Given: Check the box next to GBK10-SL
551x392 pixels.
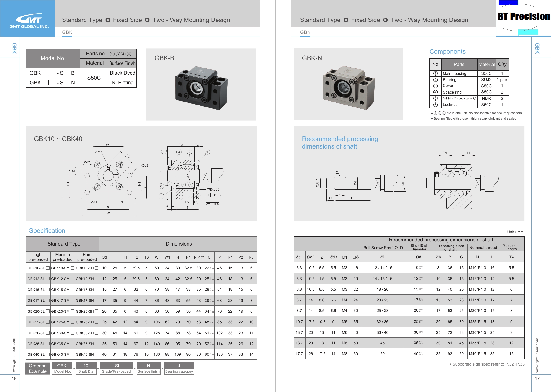Looking at the screenshot, I should 48,268.
